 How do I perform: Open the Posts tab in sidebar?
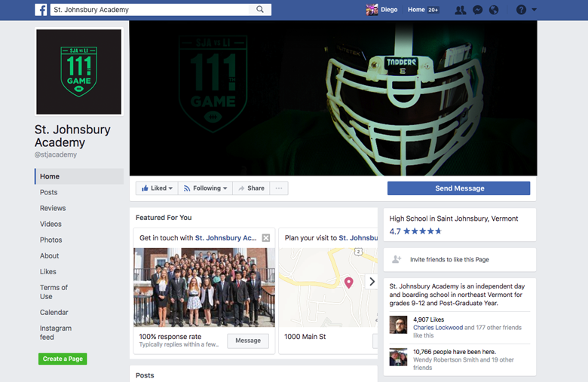coord(49,192)
